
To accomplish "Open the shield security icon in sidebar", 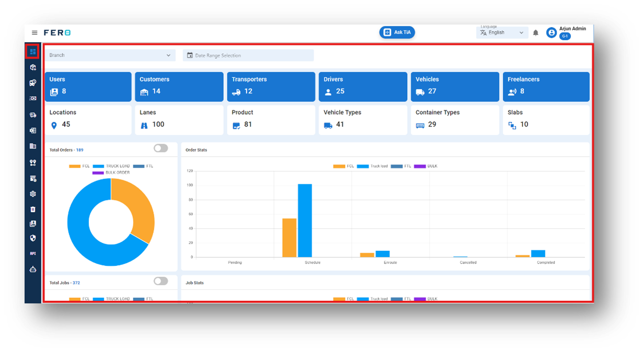I will (x=33, y=238).
